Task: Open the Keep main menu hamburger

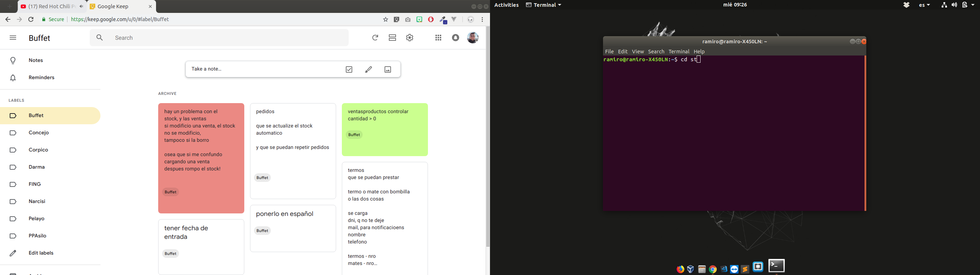Action: (13, 38)
